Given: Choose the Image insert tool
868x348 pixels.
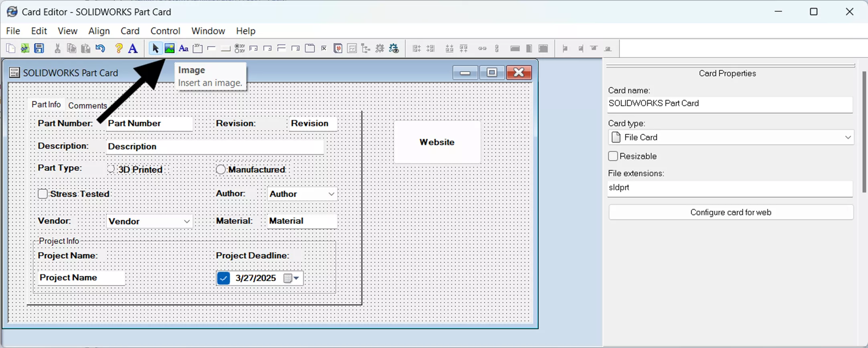Looking at the screenshot, I should [x=169, y=48].
